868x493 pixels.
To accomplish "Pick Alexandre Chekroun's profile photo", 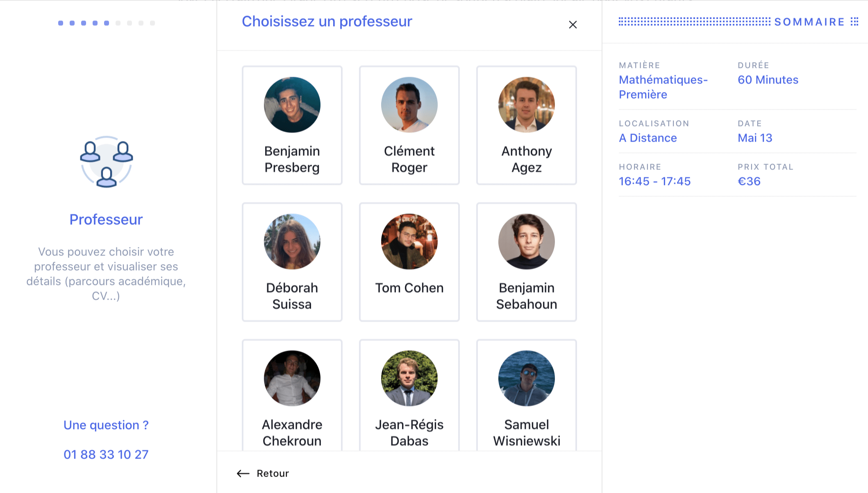I will (292, 378).
